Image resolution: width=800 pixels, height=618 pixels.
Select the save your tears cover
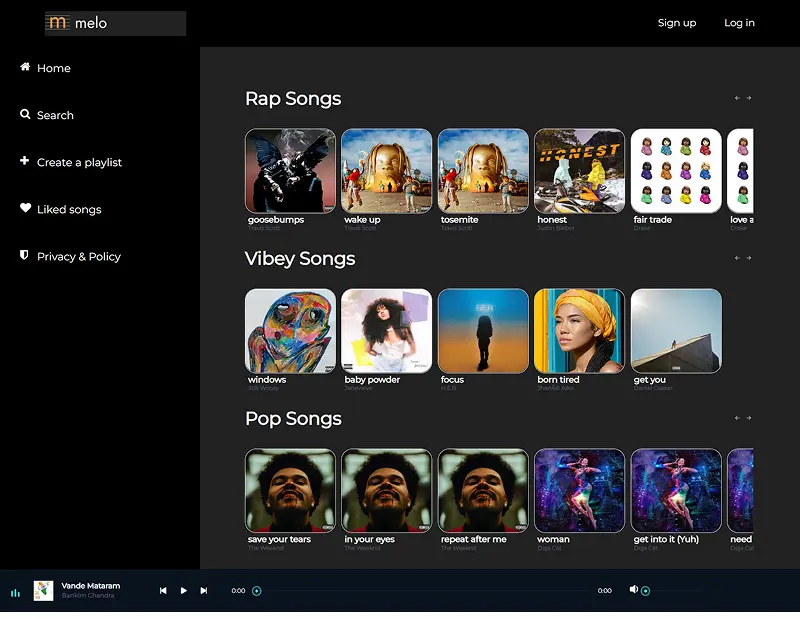coord(290,490)
